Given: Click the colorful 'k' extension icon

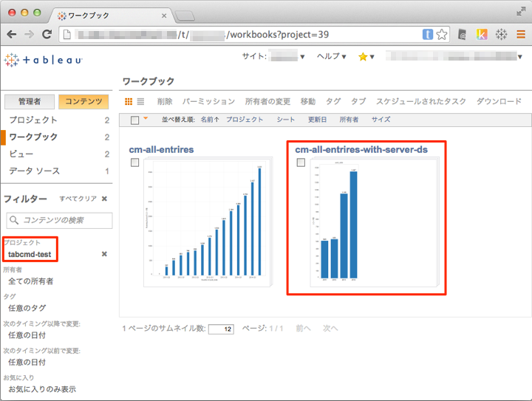Looking at the screenshot, I should (x=482, y=34).
